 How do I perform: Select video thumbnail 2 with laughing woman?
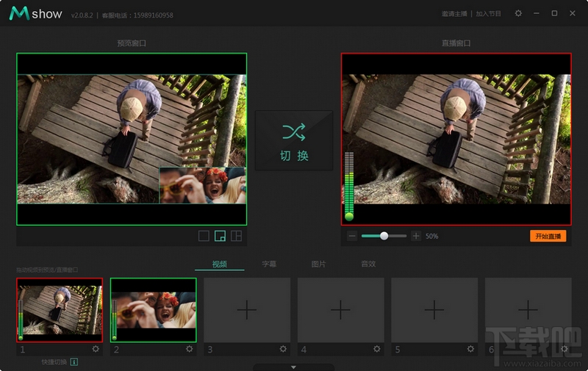[x=154, y=309]
